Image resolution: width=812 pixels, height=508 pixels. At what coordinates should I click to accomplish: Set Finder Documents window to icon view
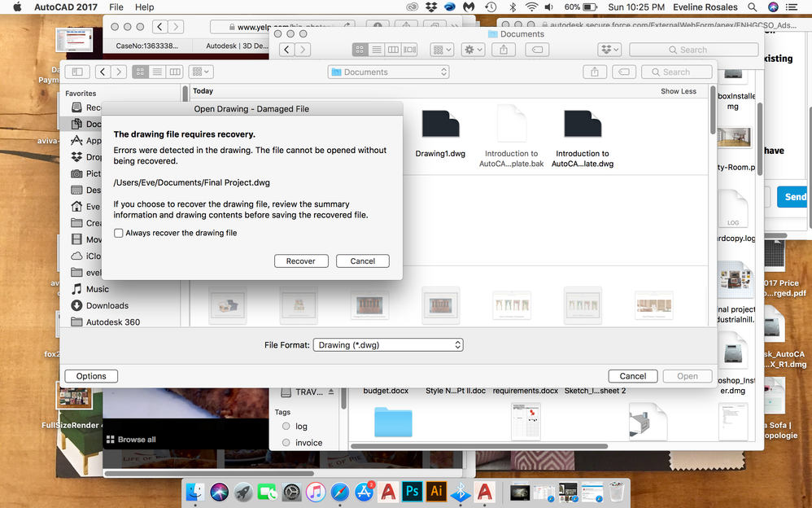pyautogui.click(x=360, y=50)
